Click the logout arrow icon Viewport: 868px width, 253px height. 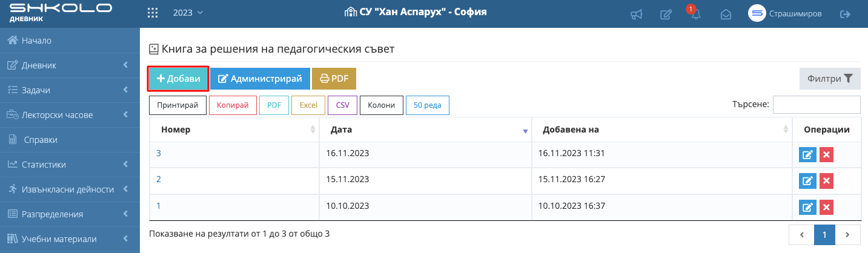click(x=846, y=13)
